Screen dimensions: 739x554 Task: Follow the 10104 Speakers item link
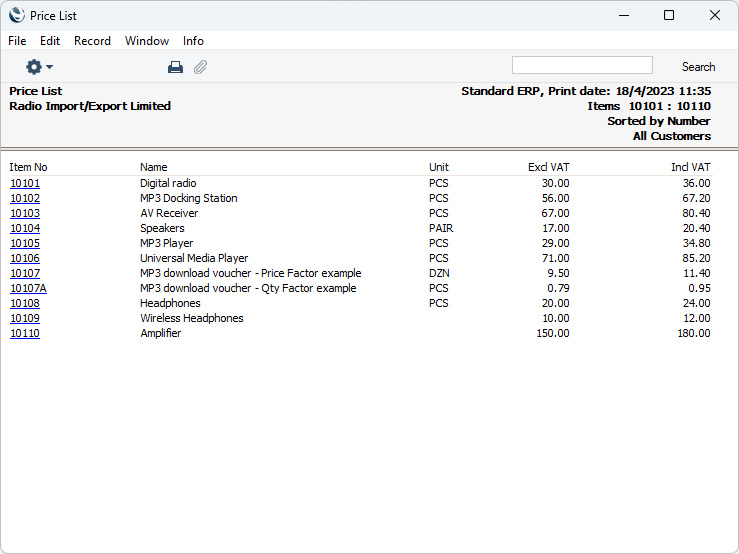point(25,229)
